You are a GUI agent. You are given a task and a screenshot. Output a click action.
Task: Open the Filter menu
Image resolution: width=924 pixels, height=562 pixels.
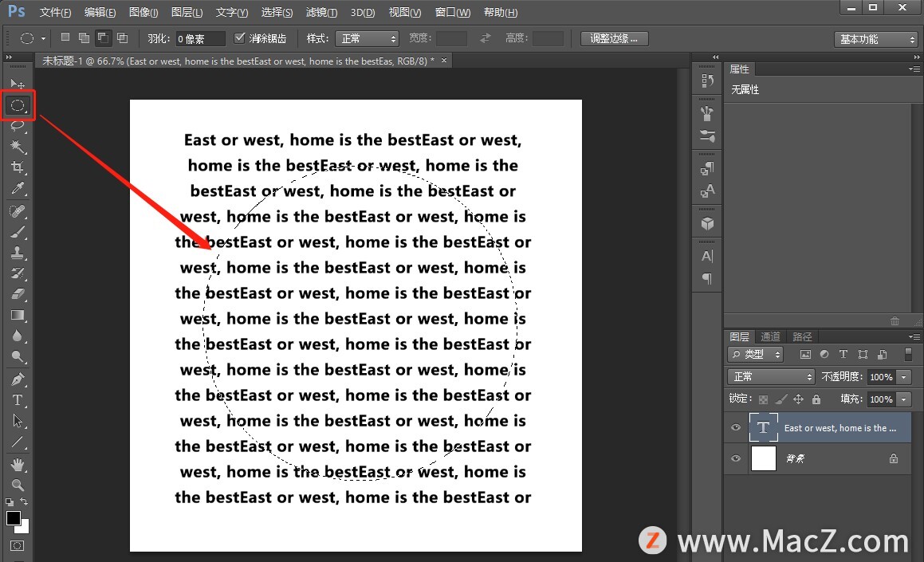[322, 12]
